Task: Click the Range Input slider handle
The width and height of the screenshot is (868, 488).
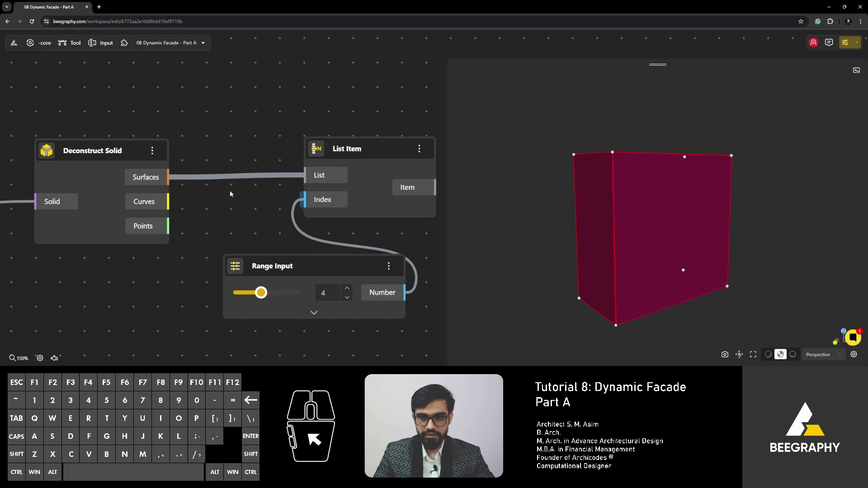Action: [x=261, y=292]
